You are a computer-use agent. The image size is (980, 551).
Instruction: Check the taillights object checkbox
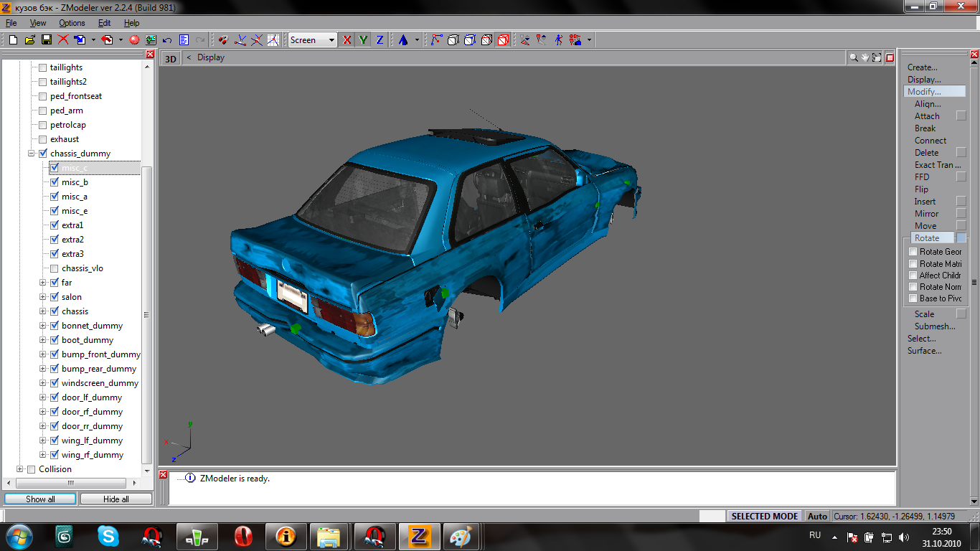coord(42,67)
